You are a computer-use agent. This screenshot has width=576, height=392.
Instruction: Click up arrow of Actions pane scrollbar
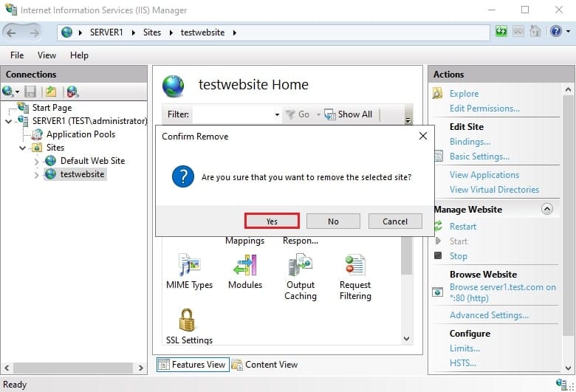click(568, 89)
